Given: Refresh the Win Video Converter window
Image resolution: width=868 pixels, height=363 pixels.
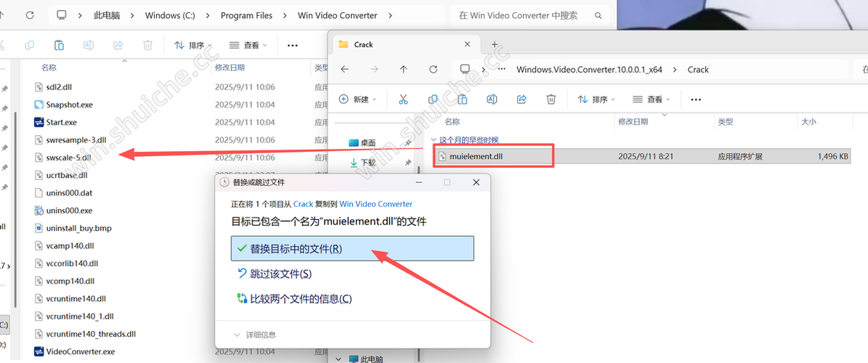Looking at the screenshot, I should coord(30,15).
